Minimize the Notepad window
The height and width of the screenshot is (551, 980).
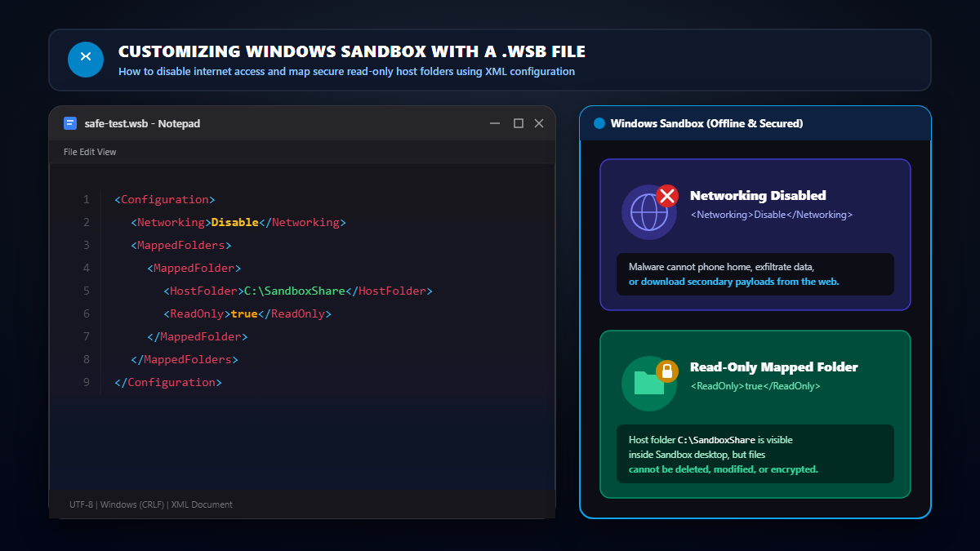495,123
